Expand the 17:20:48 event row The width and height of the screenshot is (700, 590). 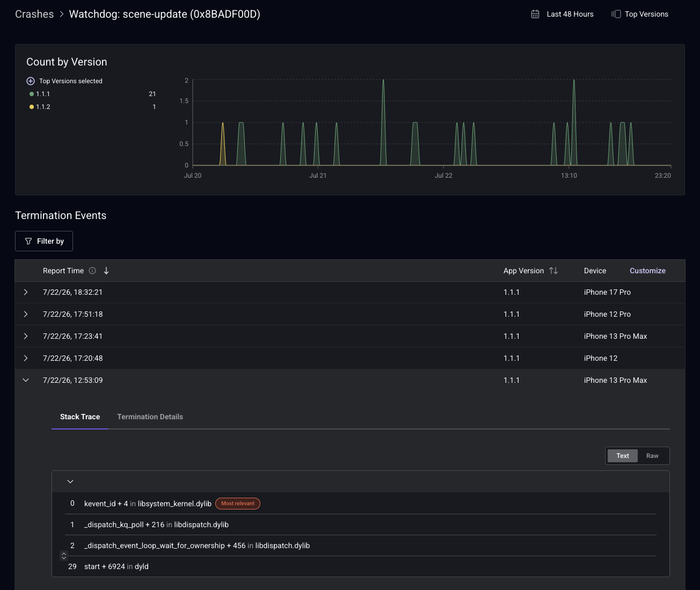[x=26, y=358]
